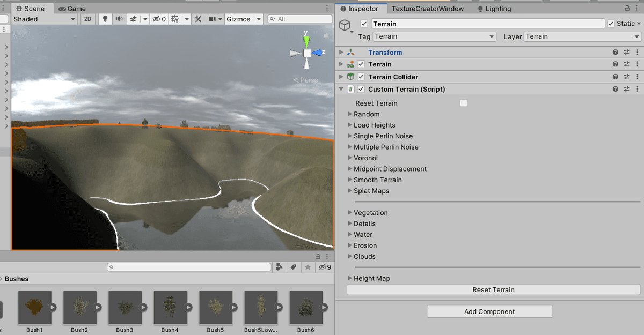Viewport: 644px width, 335px height.
Task: Expand the Single Perlin Noise section
Action: click(x=349, y=136)
